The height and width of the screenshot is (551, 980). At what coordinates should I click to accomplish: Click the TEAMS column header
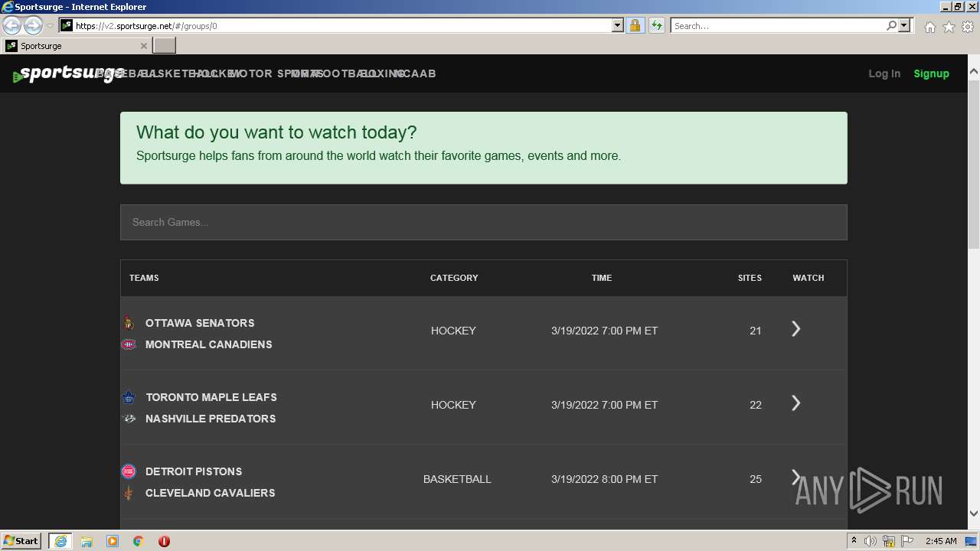[x=144, y=278]
